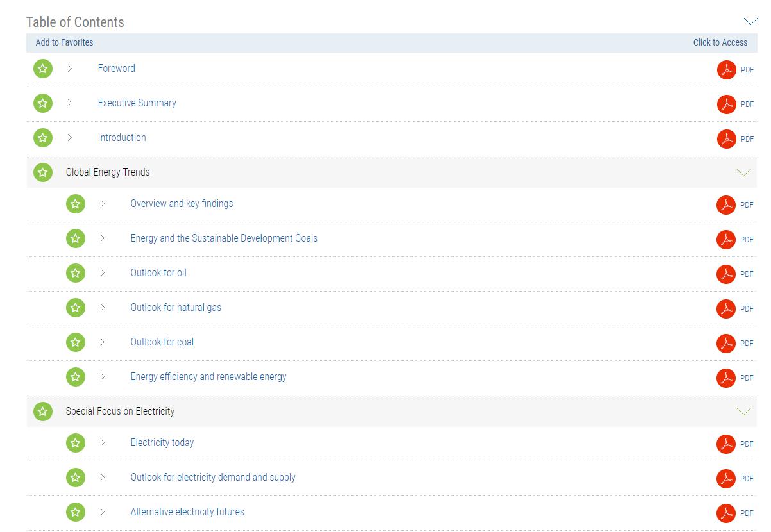Open Outlook for natural gas PDF
This screenshot has height=532, width=771.
pos(725,308)
